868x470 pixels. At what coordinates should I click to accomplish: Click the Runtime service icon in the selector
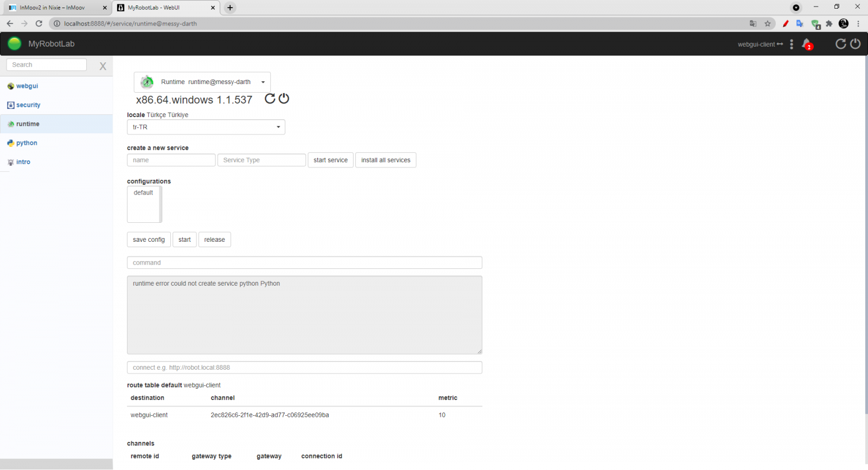pyautogui.click(x=147, y=82)
